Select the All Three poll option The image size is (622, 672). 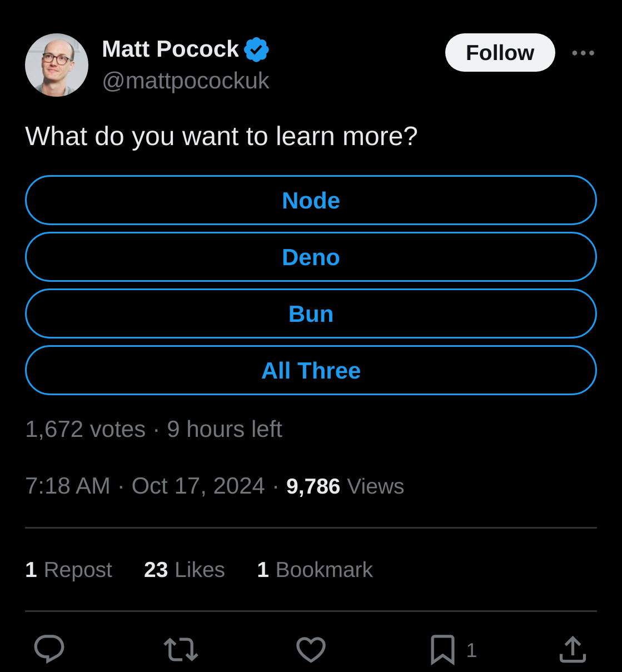coord(311,370)
